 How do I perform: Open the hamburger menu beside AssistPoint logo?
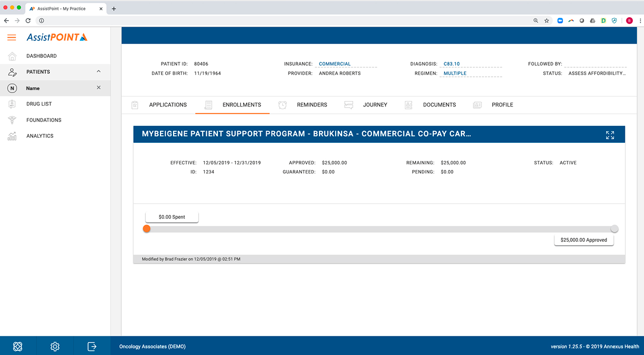click(12, 37)
